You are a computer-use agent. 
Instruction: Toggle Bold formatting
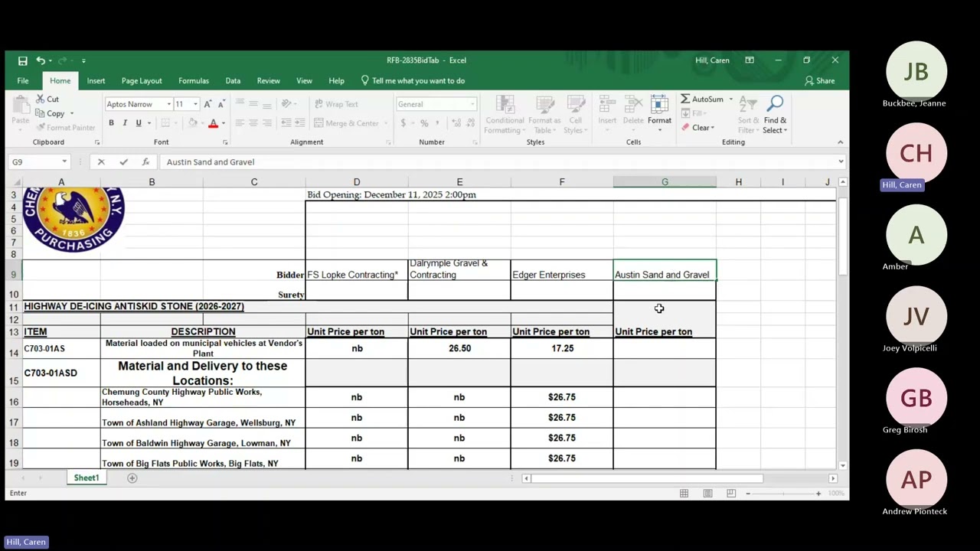(x=111, y=123)
